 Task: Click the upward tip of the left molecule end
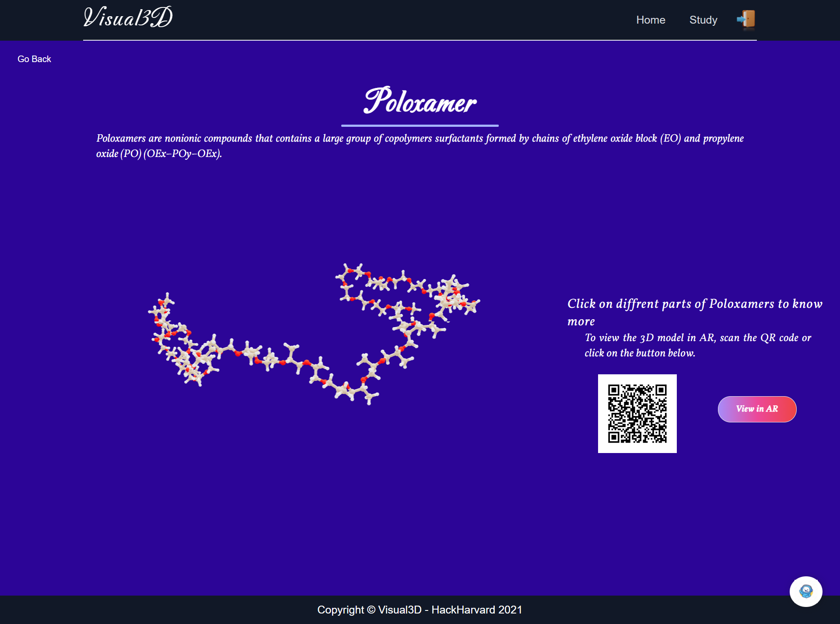[x=167, y=299]
